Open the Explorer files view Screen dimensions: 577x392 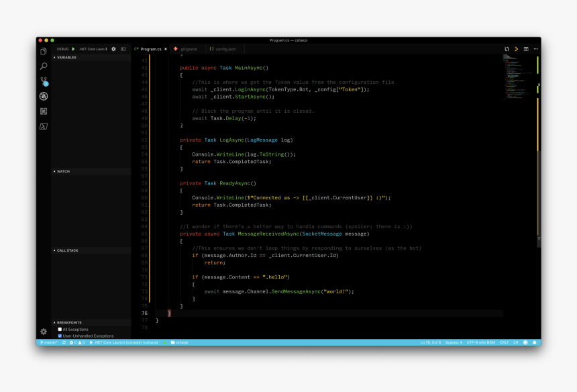pos(44,52)
